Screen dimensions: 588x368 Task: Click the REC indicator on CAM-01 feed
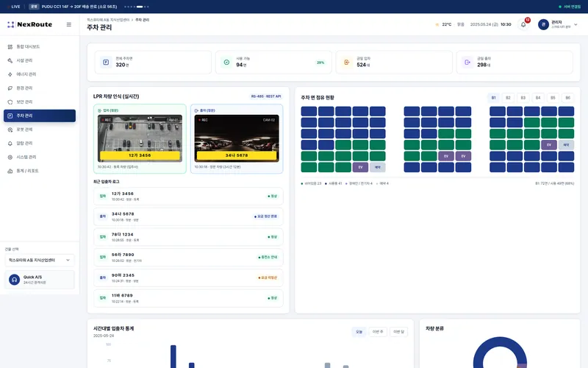point(106,120)
